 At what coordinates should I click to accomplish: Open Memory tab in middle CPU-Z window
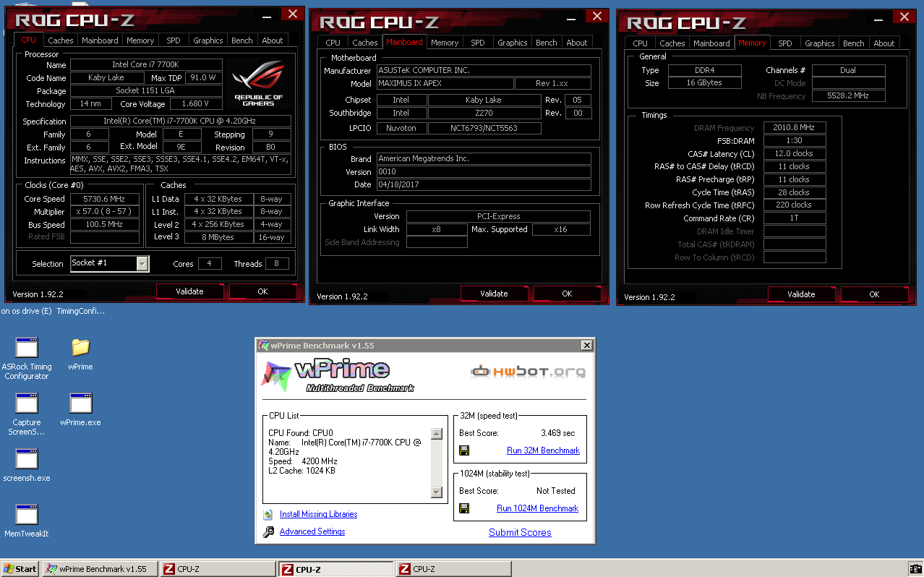[445, 43]
